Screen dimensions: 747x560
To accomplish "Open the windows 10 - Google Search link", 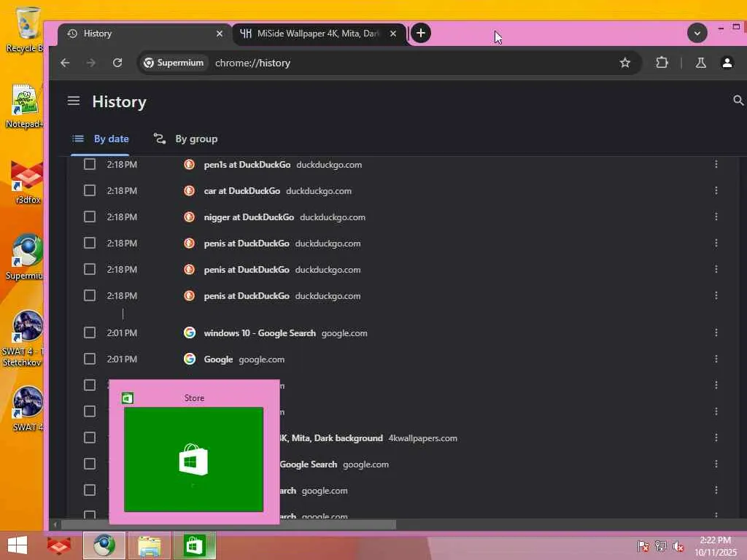I will point(260,332).
